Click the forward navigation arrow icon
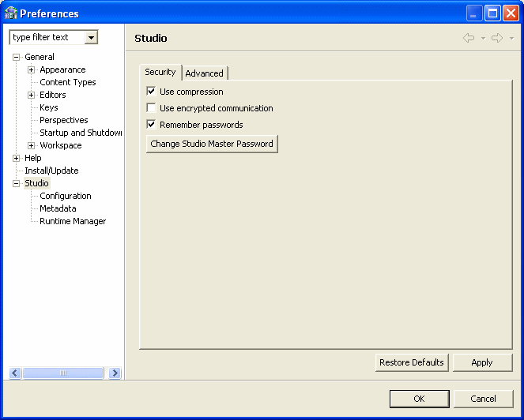Screen dimensions: 524x420 496,38
